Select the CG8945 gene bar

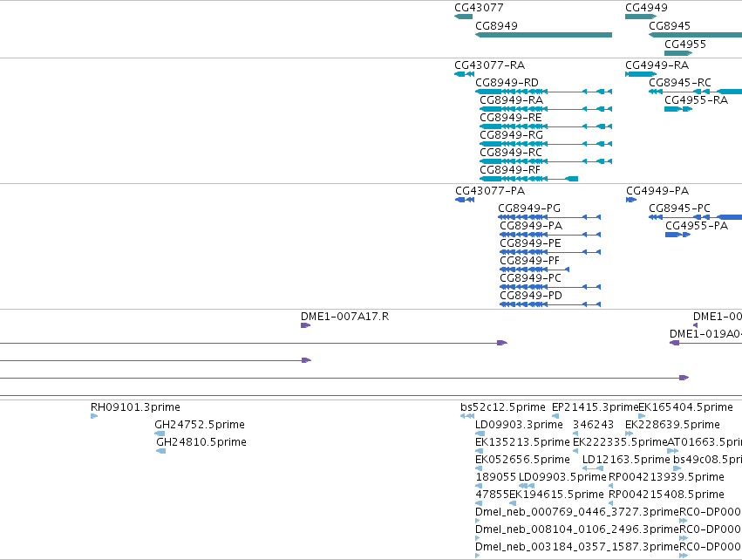[695, 35]
